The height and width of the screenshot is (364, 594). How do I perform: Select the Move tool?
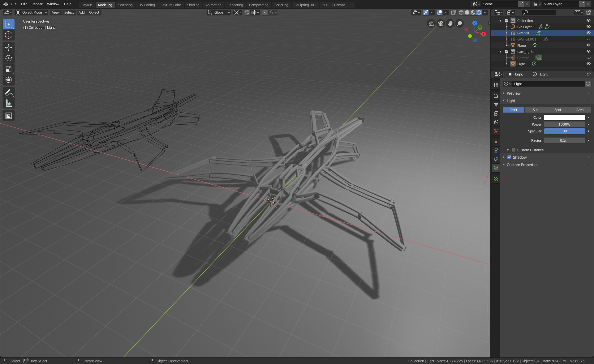pyautogui.click(x=9, y=47)
